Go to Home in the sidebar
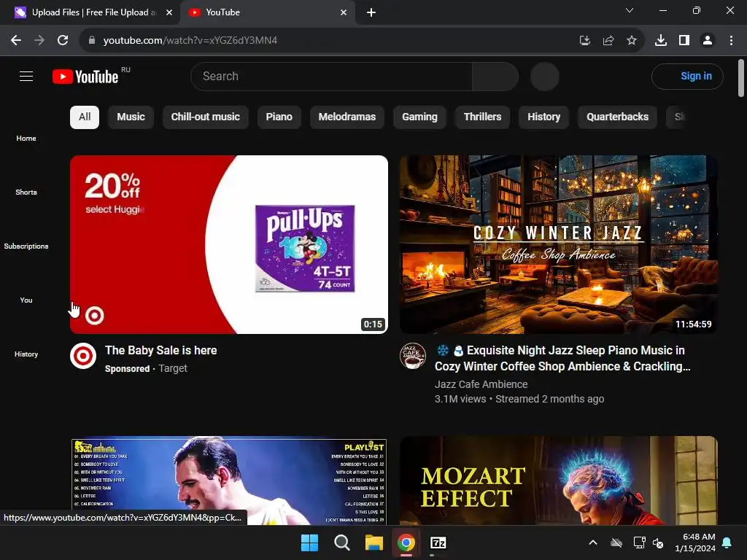Image resolution: width=747 pixels, height=560 pixels. click(x=26, y=138)
